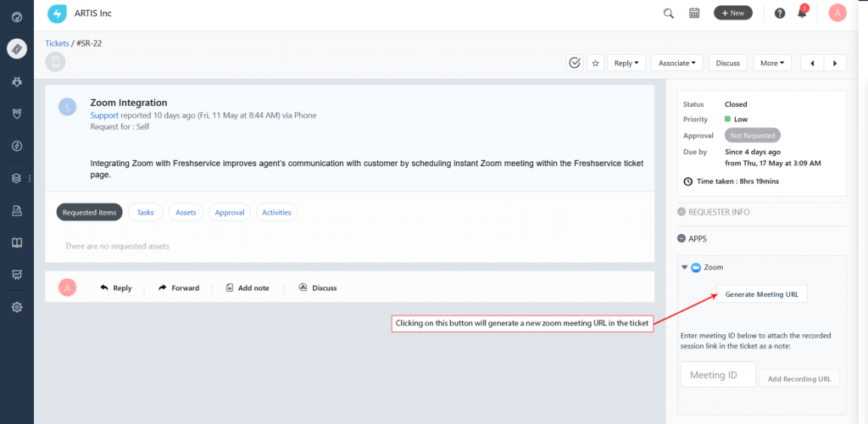This screenshot has width=868, height=424.
Task: Open the calendar icon in header
Action: [x=694, y=13]
